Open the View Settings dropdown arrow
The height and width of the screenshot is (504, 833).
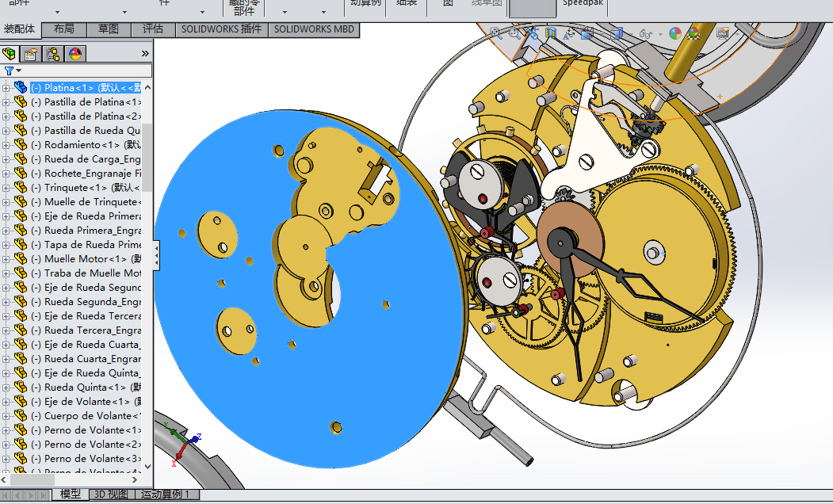tap(737, 34)
